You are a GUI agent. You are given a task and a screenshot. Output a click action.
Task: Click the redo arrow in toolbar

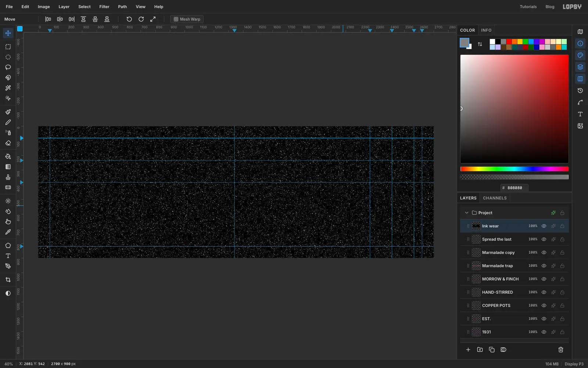point(141,19)
